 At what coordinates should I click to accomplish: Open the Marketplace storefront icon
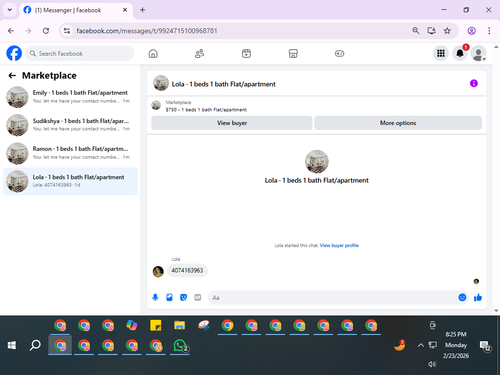[293, 53]
